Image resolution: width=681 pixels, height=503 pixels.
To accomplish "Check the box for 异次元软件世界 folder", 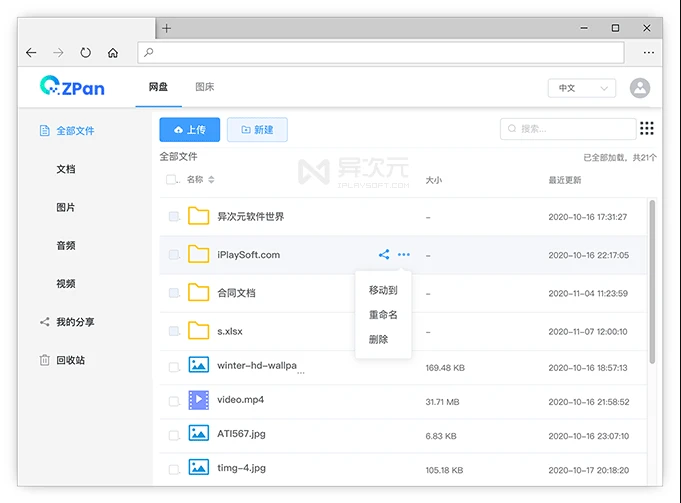I will pos(174,217).
